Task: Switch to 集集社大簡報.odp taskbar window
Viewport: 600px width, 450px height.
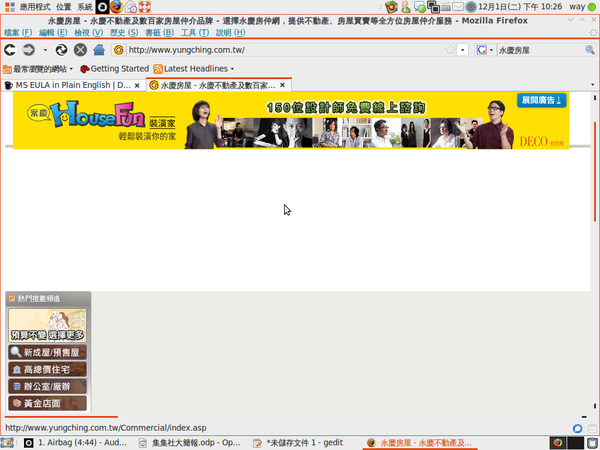Action: coord(190,443)
